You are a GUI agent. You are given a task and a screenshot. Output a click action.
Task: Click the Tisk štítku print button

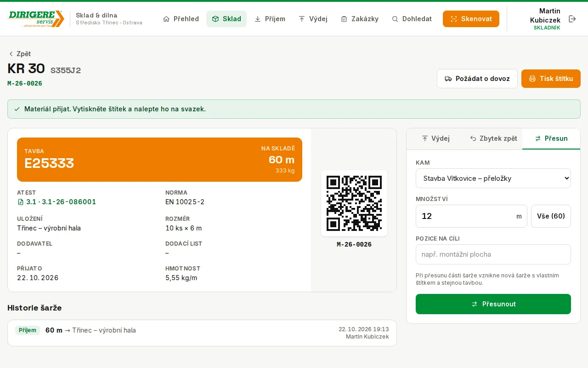point(551,79)
